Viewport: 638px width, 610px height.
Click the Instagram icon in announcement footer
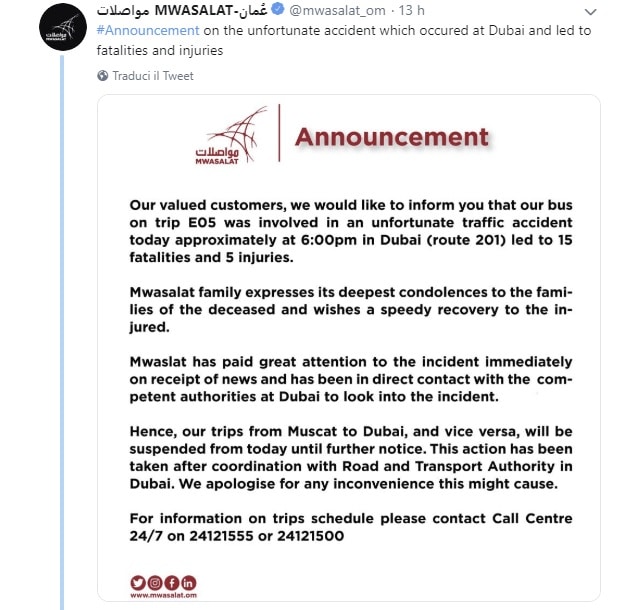click(154, 582)
